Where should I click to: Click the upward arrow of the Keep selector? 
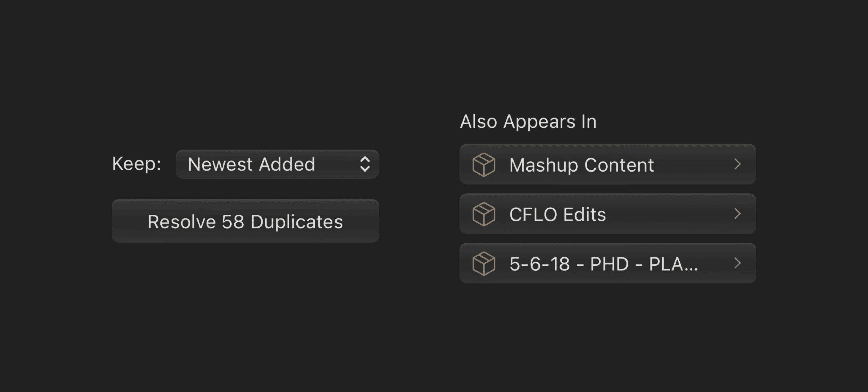point(365,160)
